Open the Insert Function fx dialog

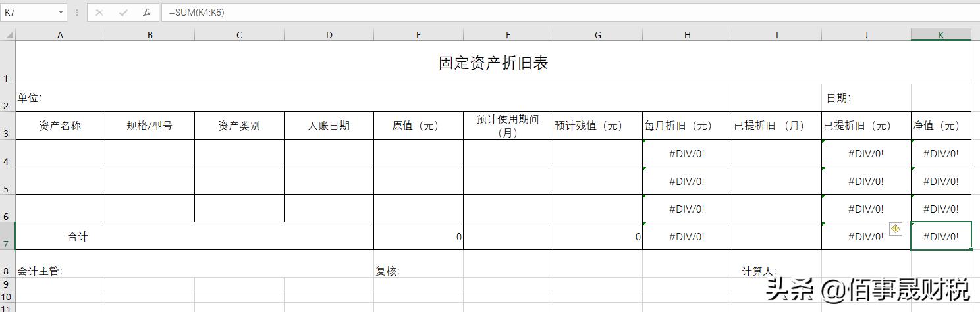[x=147, y=13]
